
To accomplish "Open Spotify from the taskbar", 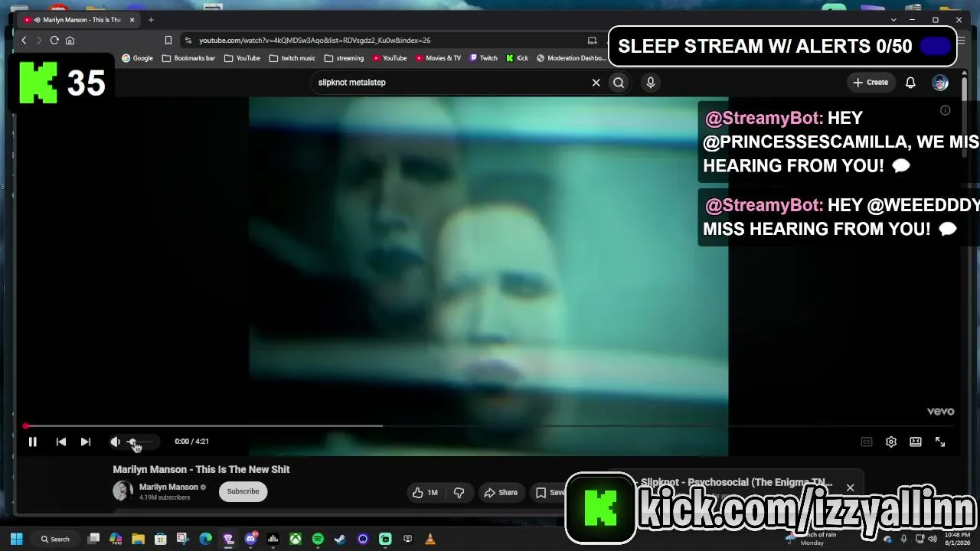I will coord(318,539).
